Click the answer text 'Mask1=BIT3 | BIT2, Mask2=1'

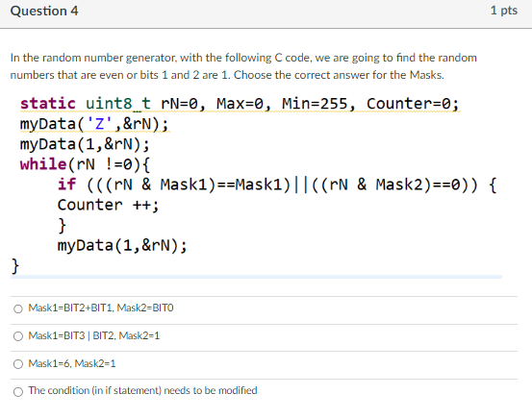click(x=93, y=335)
